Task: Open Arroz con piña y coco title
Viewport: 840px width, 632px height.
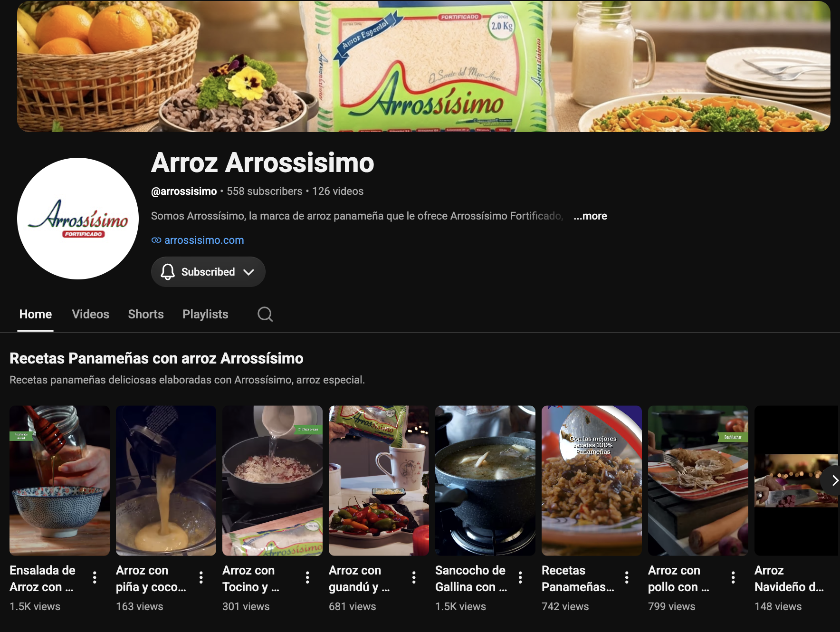Action: click(151, 578)
